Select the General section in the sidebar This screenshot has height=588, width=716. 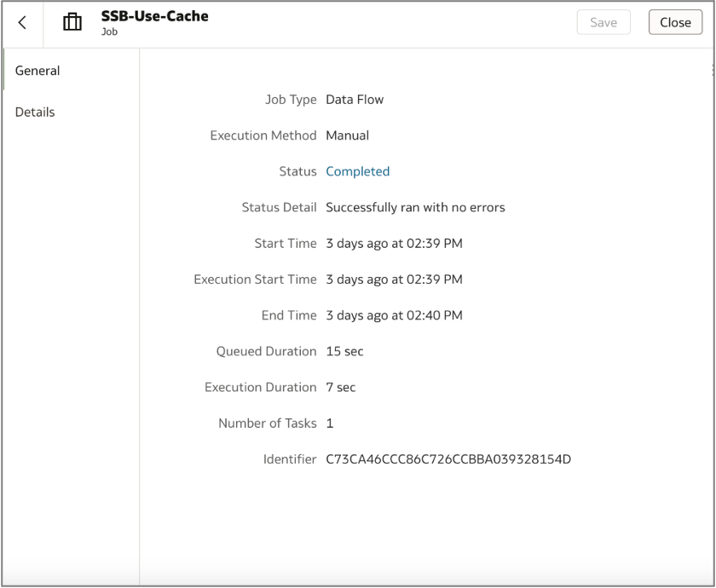coord(37,71)
